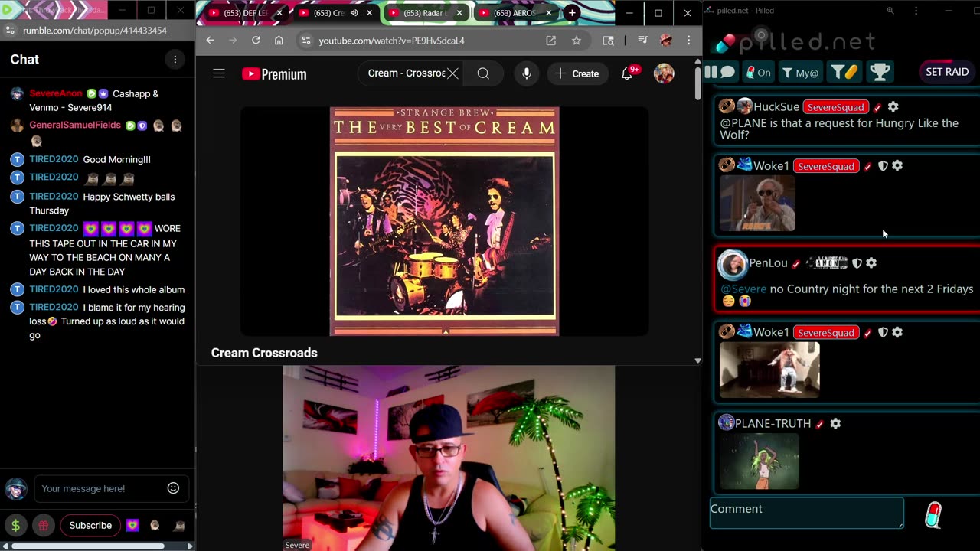Open PLANE-TRUTH's green-haired GIF thumbnail
This screenshot has height=551, width=980.
tap(759, 461)
